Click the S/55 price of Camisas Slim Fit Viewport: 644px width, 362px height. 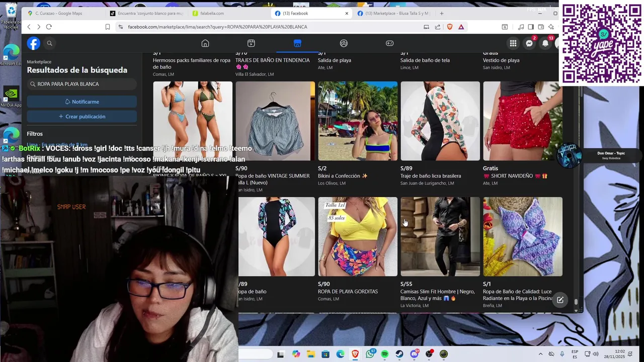pyautogui.click(x=407, y=284)
